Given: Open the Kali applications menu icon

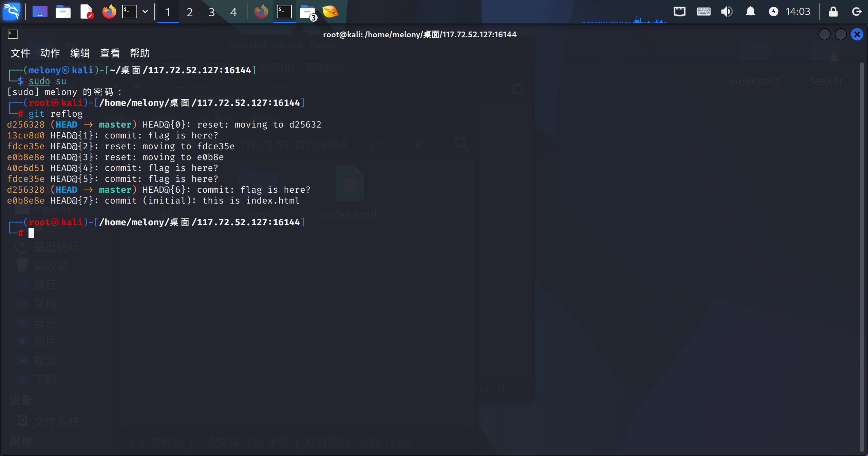Looking at the screenshot, I should point(11,12).
